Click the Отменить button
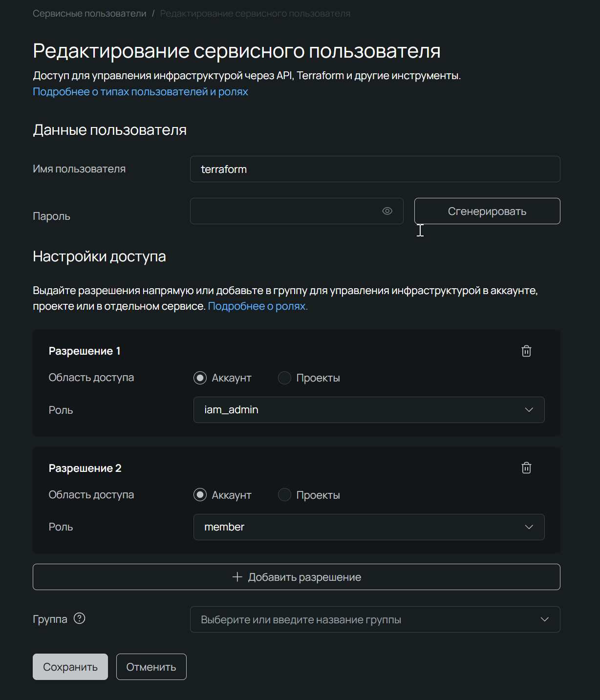600x700 pixels. click(x=151, y=666)
